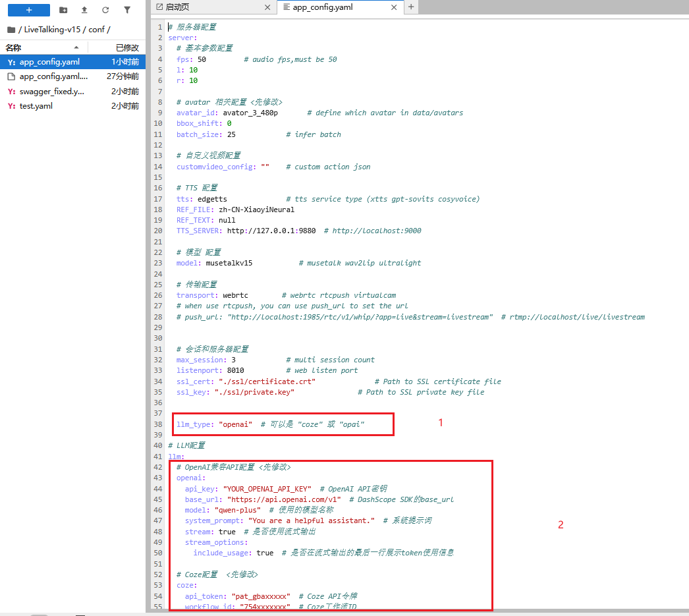
Task: Create a new folder in the file browser
Action: (x=63, y=10)
